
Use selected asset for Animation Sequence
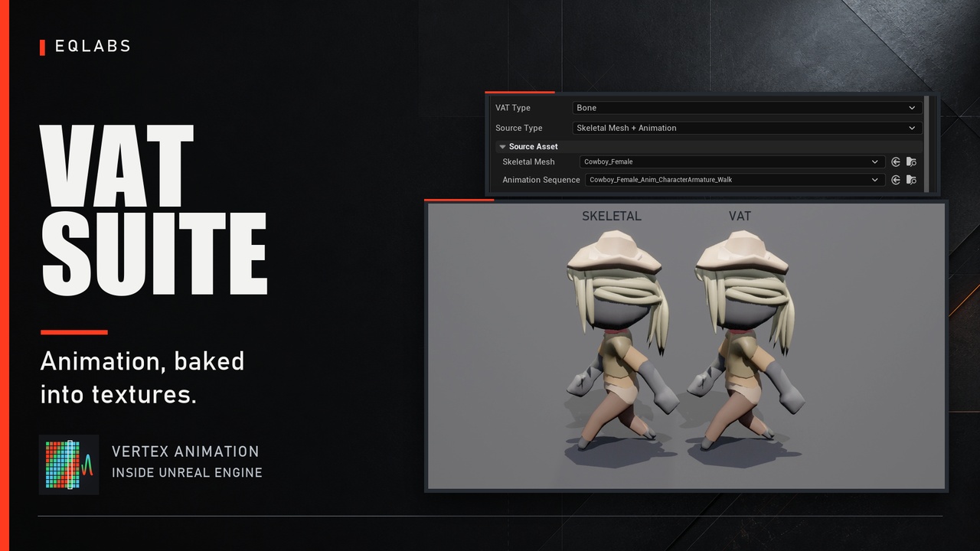click(x=896, y=180)
